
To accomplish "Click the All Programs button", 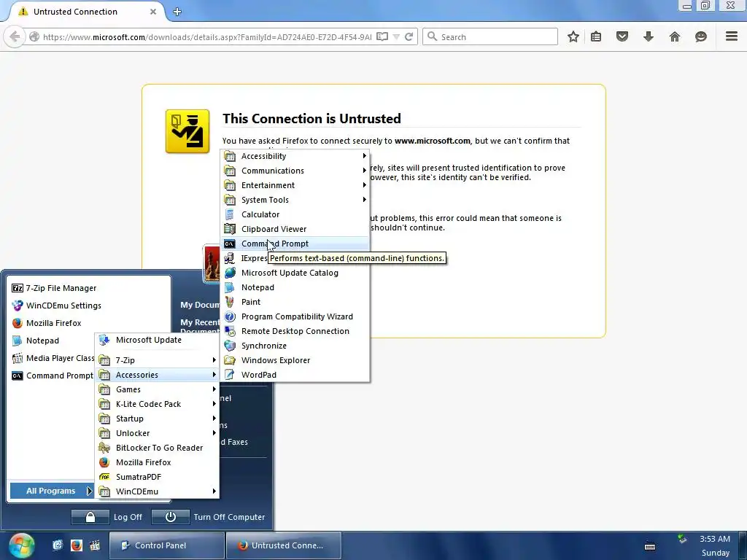I will (x=52, y=491).
